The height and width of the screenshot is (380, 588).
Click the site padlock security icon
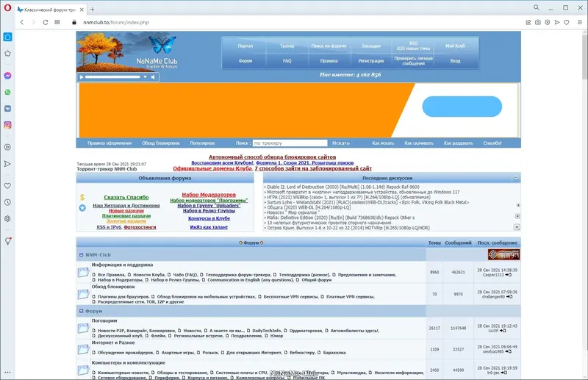click(74, 23)
